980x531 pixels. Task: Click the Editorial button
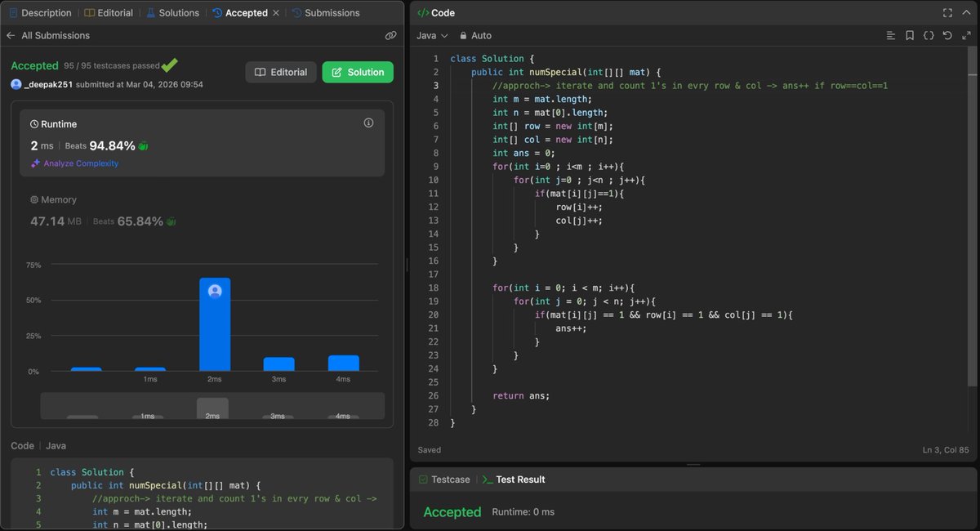pos(281,72)
